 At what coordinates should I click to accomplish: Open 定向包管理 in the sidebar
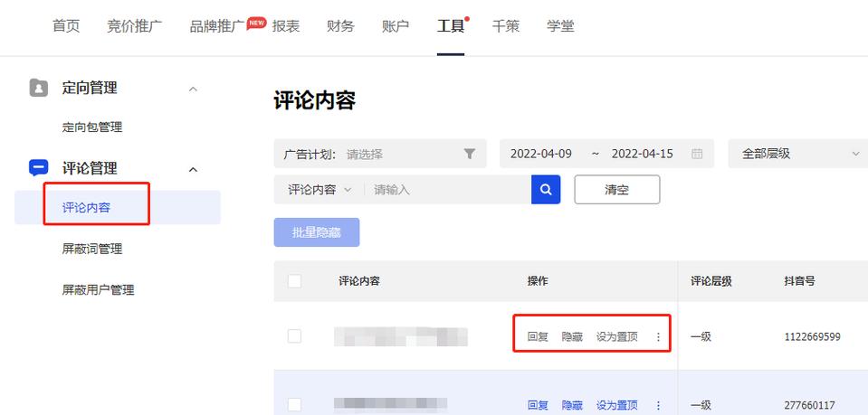click(x=92, y=127)
